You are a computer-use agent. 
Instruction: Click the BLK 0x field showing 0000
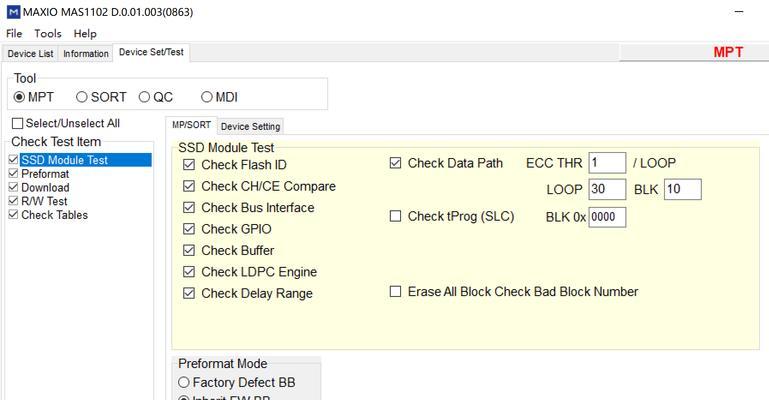coord(607,217)
